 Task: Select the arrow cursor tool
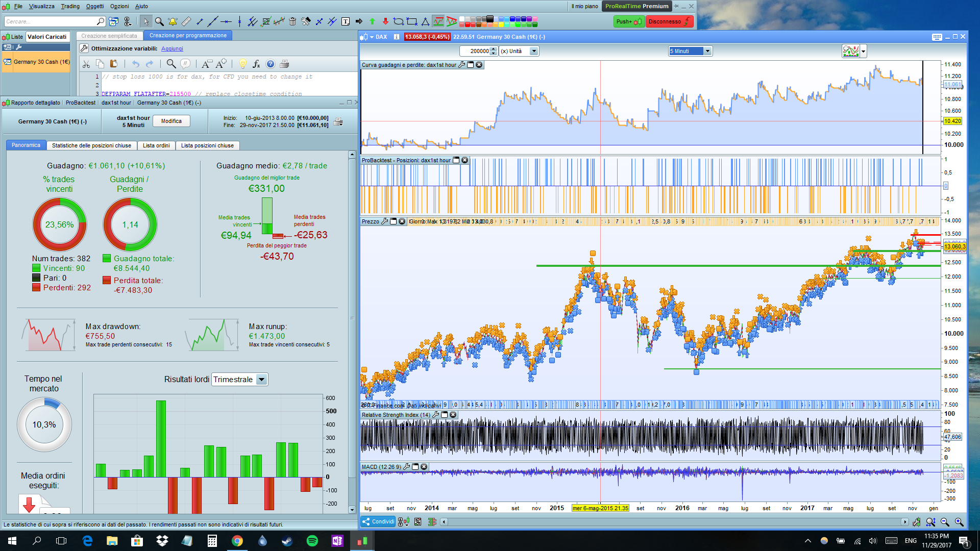pos(146,21)
